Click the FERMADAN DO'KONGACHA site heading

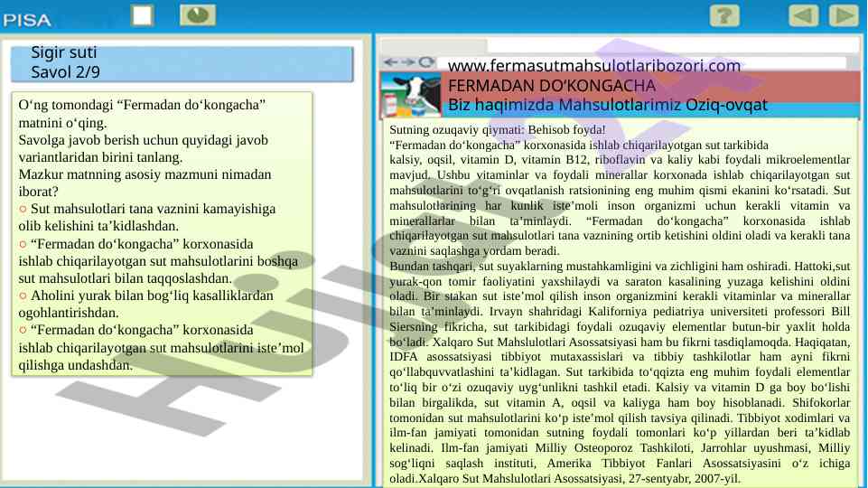click(551, 86)
